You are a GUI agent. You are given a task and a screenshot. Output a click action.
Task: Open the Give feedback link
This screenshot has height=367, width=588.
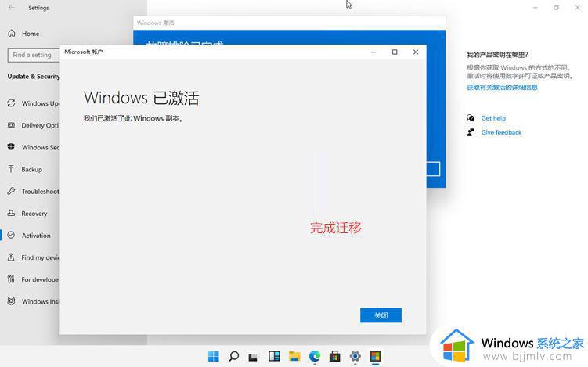point(501,132)
